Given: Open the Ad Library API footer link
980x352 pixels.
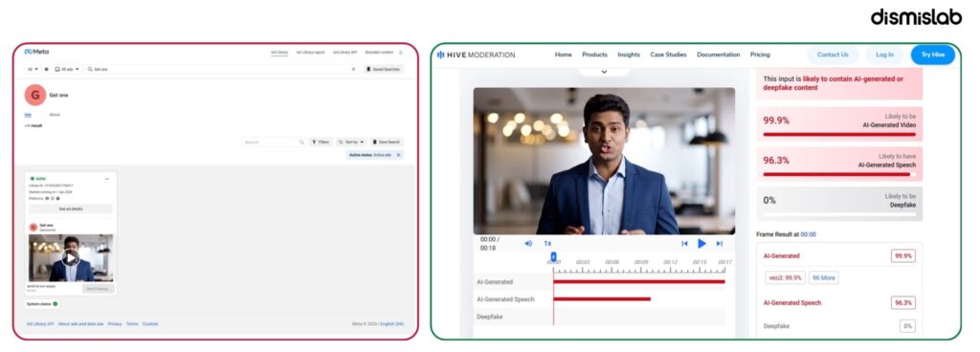Looking at the screenshot, I should 40,324.
